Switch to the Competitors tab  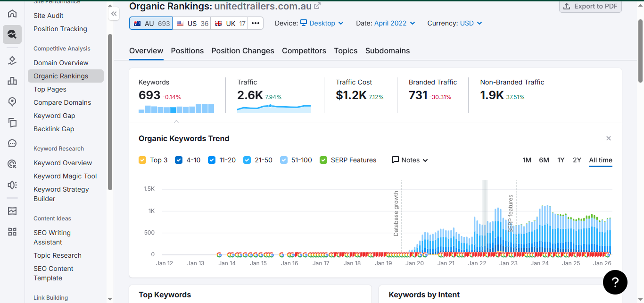[x=304, y=51]
